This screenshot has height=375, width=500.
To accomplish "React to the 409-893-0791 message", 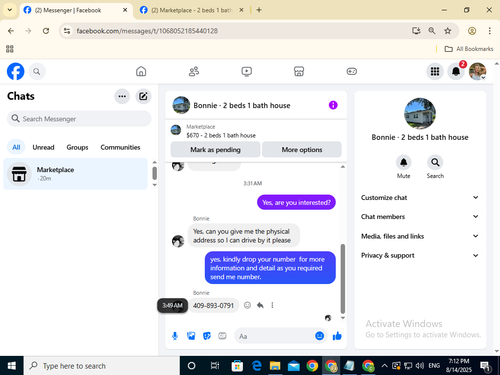I will (247, 305).
